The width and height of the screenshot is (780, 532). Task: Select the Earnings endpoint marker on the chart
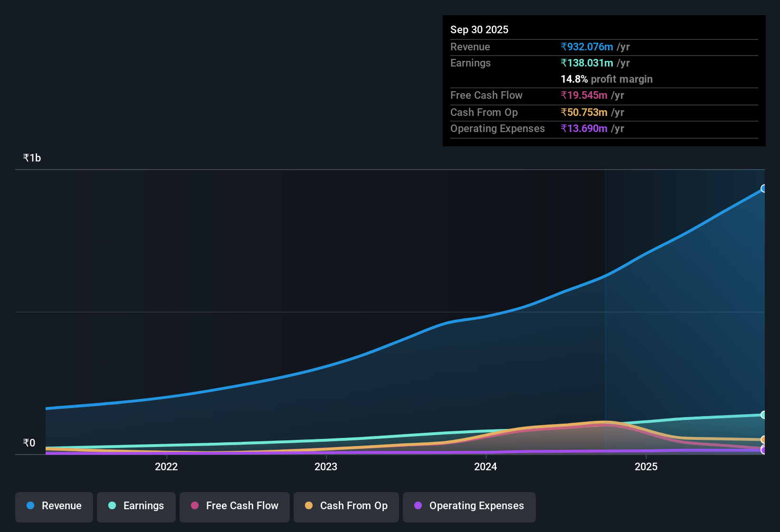[764, 415]
